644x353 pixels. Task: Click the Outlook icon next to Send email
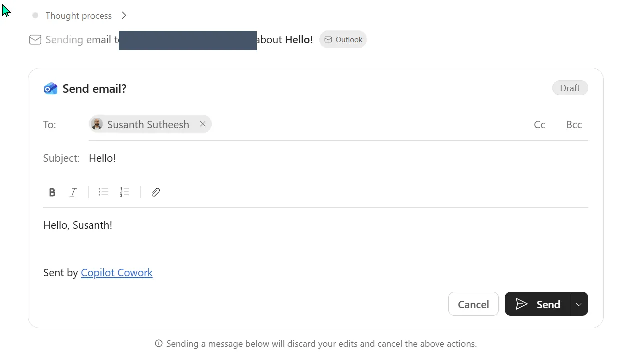point(50,89)
